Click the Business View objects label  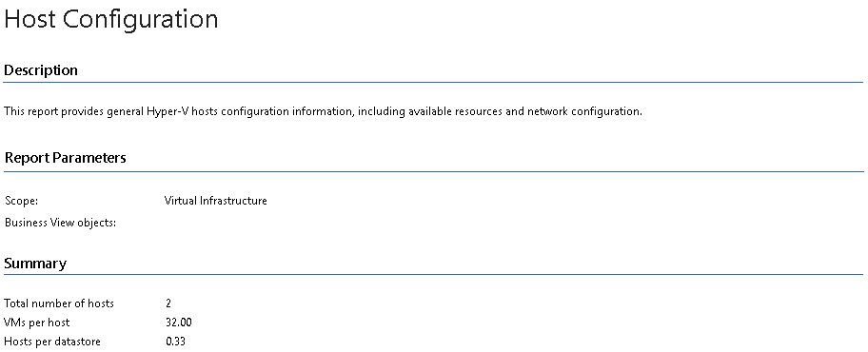click(60, 223)
